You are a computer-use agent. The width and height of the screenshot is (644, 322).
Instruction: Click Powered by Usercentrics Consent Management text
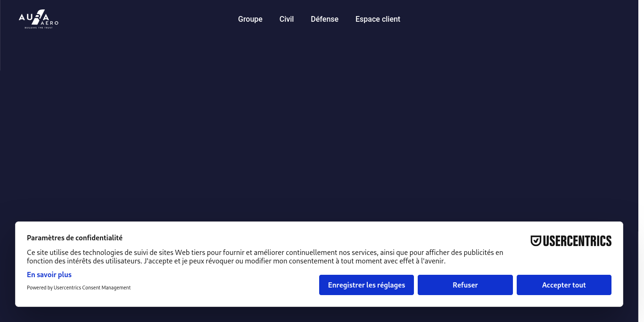(79, 288)
